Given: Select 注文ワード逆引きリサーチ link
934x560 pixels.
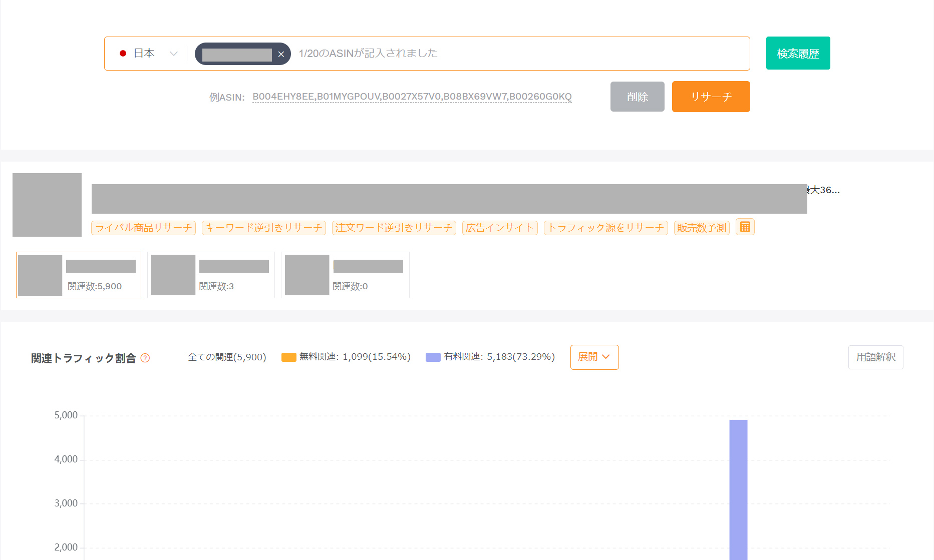Looking at the screenshot, I should (x=394, y=228).
